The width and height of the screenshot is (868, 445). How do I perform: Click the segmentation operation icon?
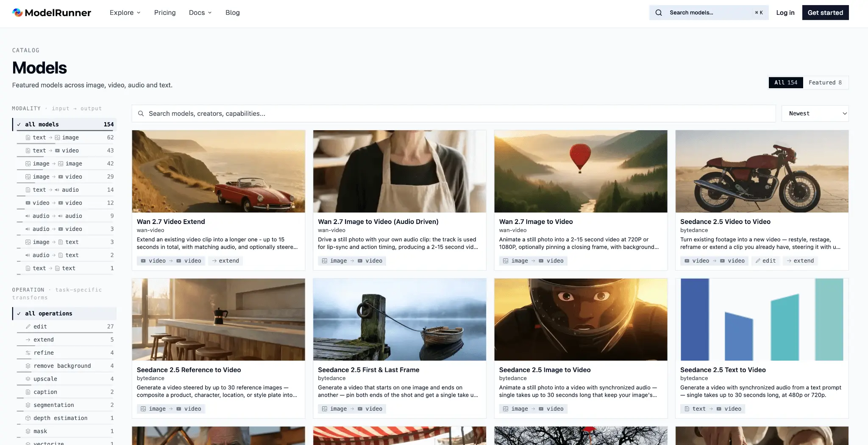(x=28, y=405)
